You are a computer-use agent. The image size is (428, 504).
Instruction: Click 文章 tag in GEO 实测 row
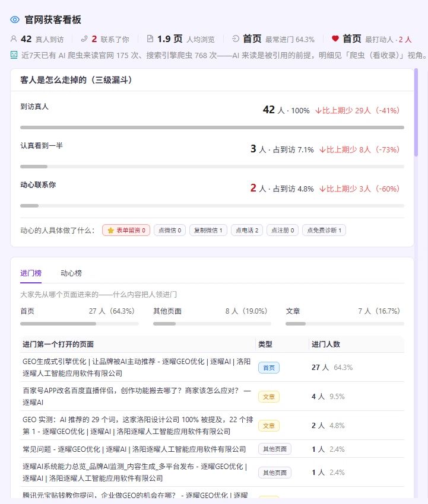click(x=269, y=426)
